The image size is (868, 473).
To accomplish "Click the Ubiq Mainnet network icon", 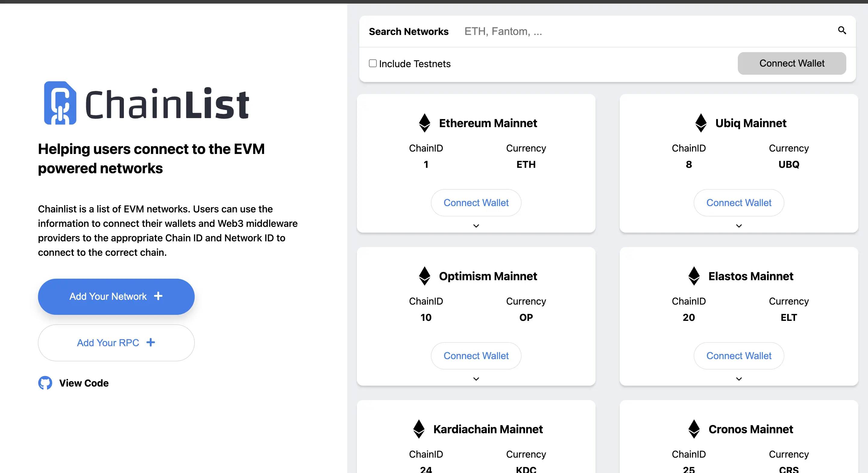I will 701,123.
